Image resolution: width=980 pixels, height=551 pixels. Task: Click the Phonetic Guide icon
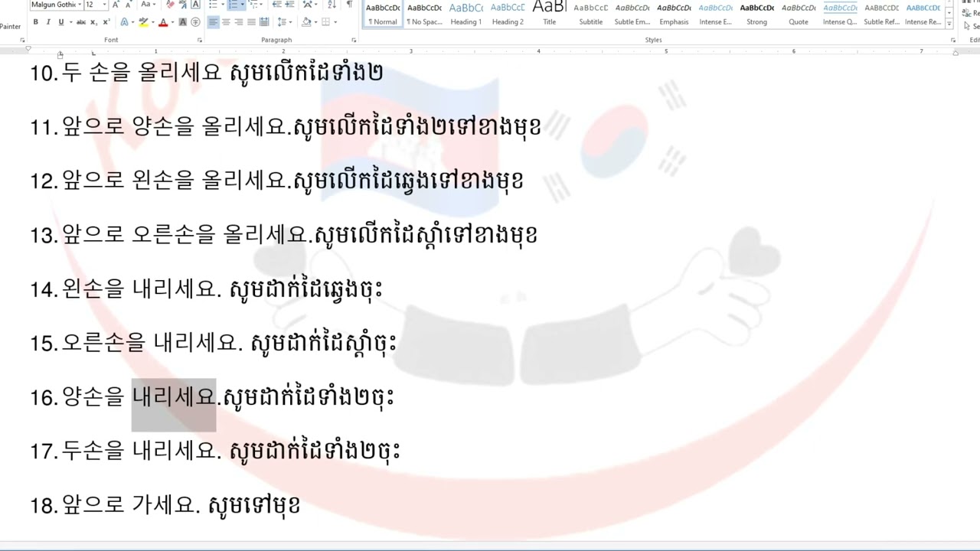point(182,5)
